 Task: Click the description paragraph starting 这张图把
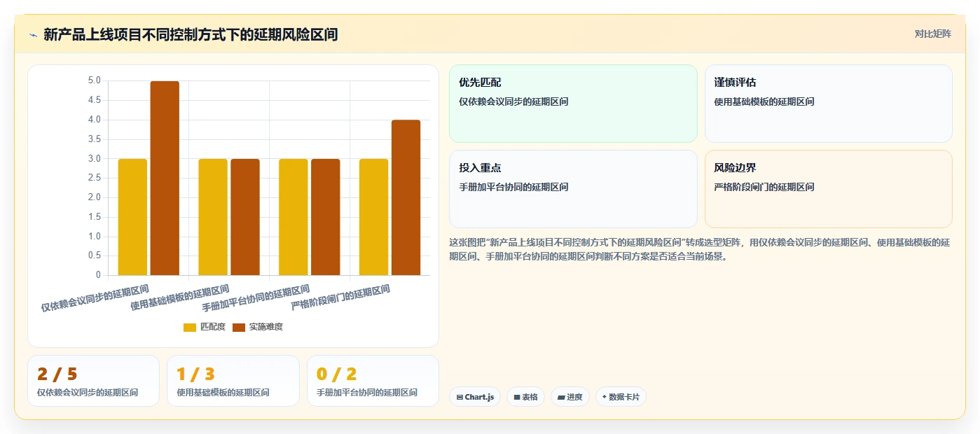coord(699,249)
